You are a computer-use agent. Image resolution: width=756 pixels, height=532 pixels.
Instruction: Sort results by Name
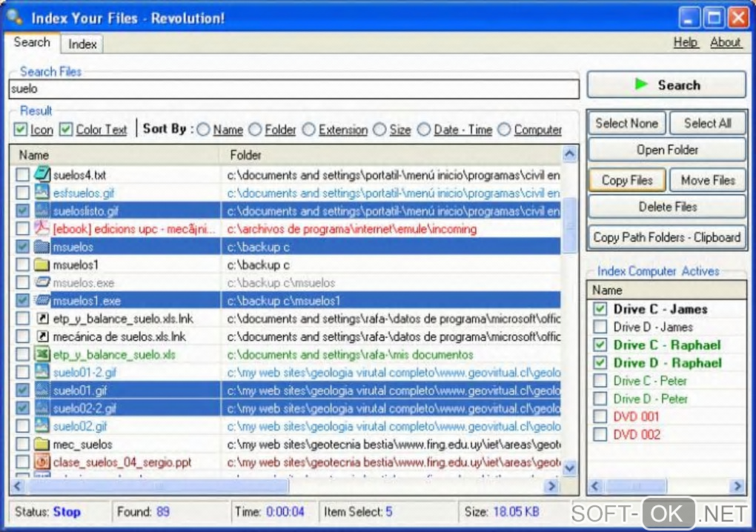[x=204, y=130]
